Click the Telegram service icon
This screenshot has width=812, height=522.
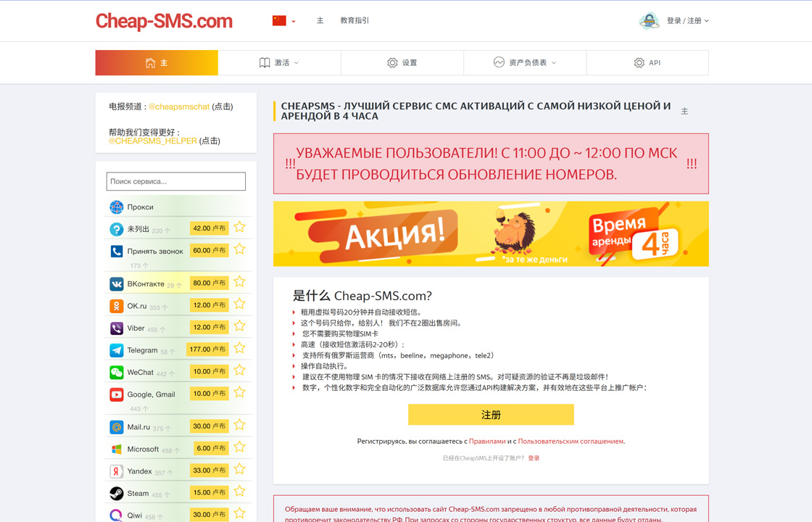117,351
